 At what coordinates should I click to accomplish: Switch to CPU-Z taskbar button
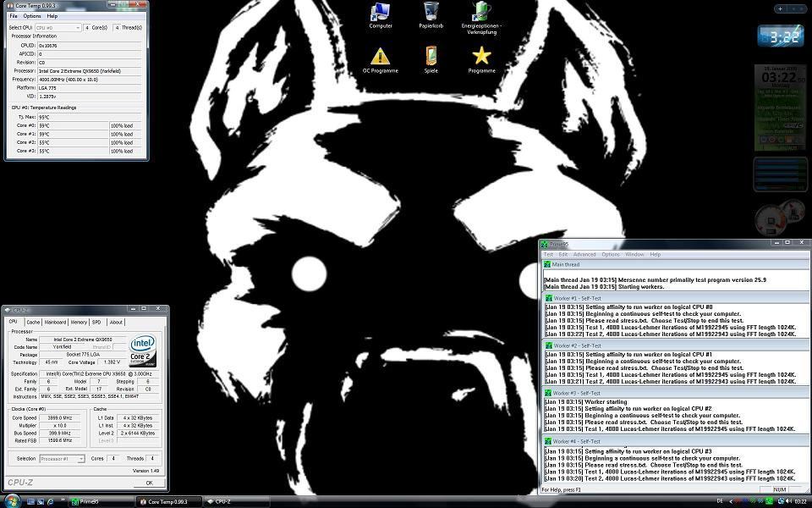(x=236, y=502)
